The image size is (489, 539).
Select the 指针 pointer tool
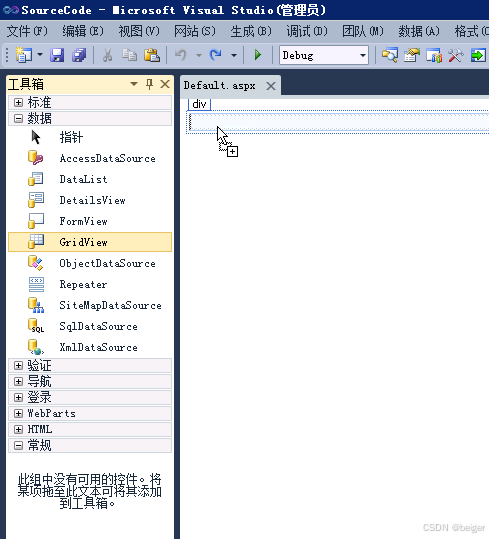point(90,137)
